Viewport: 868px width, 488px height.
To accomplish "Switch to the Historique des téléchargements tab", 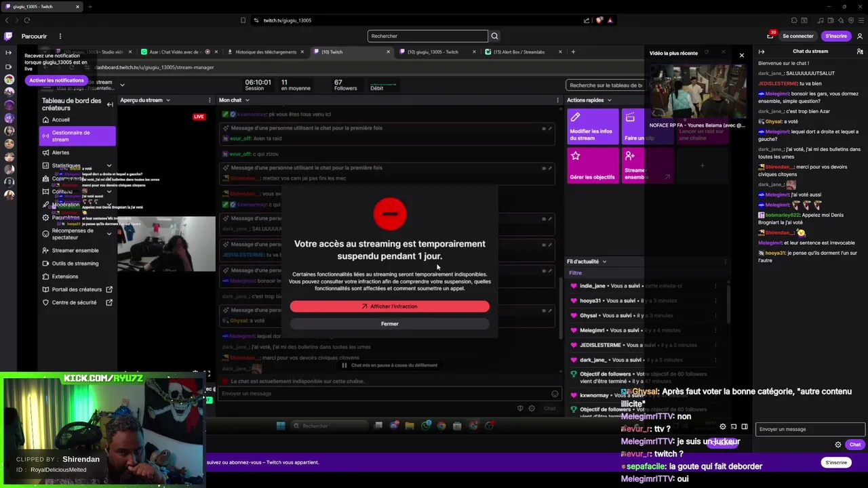I will point(266,52).
